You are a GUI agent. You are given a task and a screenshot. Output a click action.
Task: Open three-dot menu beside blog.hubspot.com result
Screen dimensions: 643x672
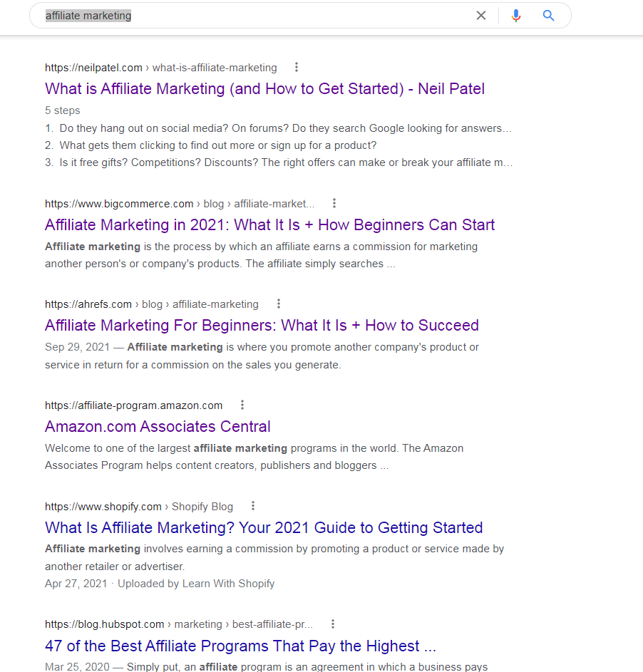point(333,624)
